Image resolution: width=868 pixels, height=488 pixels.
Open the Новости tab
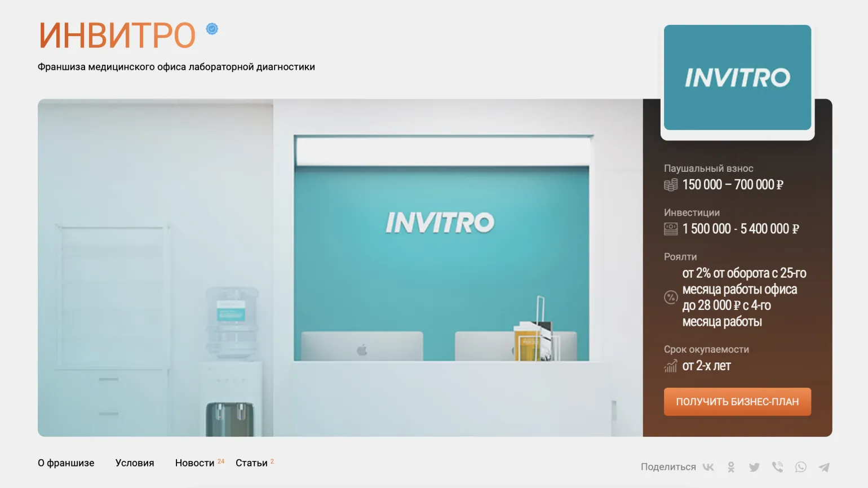pos(195,463)
